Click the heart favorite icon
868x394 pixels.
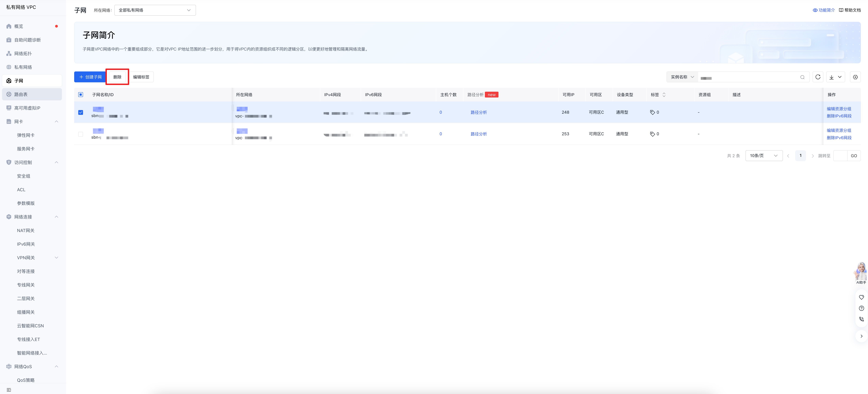pyautogui.click(x=861, y=297)
